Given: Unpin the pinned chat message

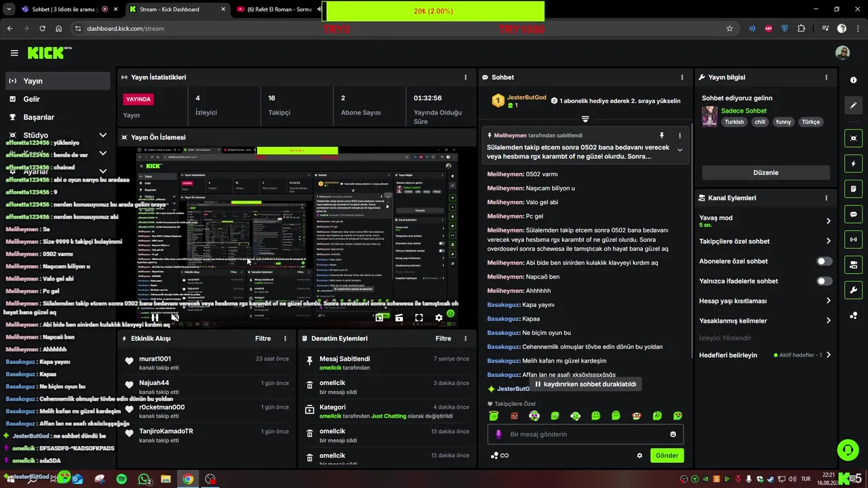Looking at the screenshot, I should click(x=662, y=136).
